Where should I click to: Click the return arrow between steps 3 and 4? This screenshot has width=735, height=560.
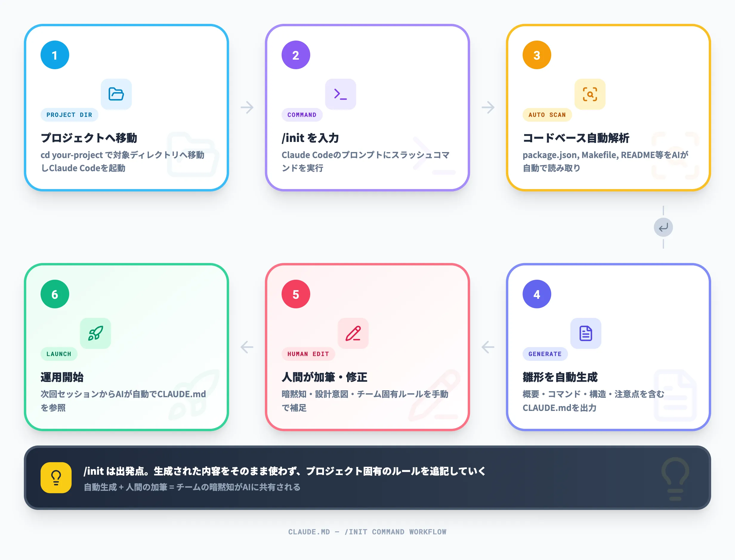click(x=663, y=227)
